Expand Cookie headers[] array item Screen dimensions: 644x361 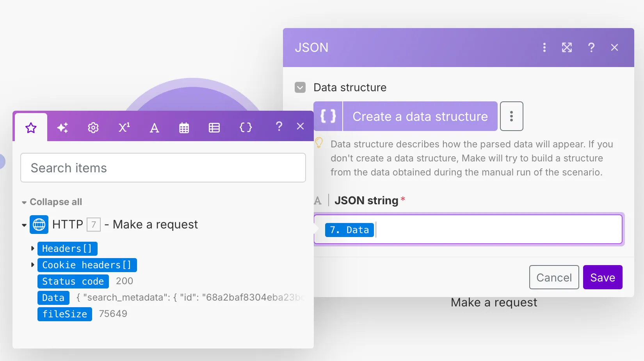coord(33,265)
